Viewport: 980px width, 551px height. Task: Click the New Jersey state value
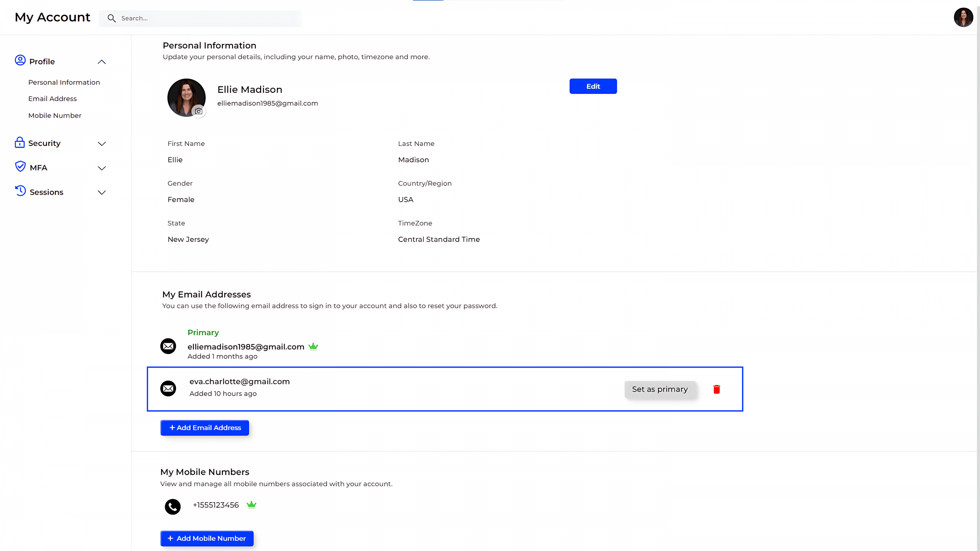[188, 239]
